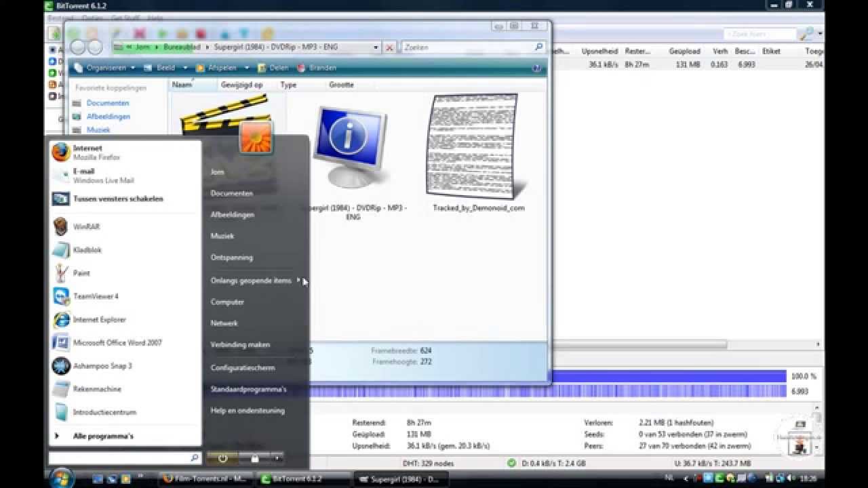Viewport: 868px width, 488px height.
Task: Click the green check network status icon in BitTorrent
Action: (x=511, y=463)
